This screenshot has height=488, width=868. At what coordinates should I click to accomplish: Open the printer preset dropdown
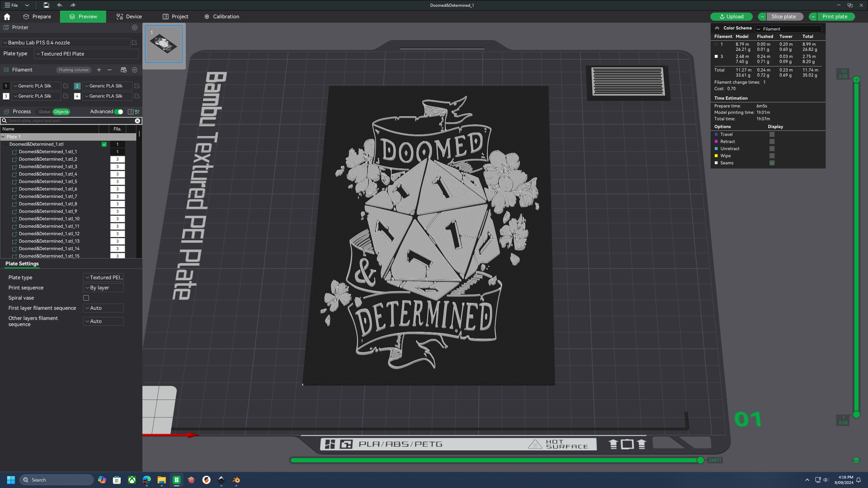pos(66,43)
